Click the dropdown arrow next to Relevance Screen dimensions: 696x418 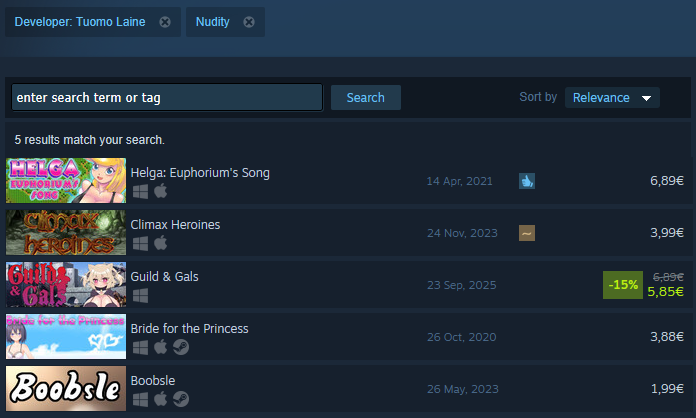646,98
